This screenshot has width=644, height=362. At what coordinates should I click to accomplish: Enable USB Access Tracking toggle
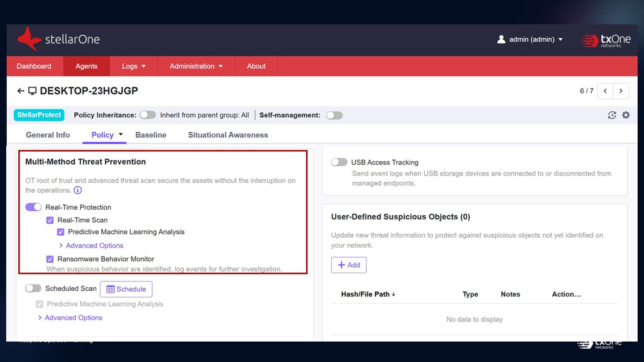coord(339,162)
